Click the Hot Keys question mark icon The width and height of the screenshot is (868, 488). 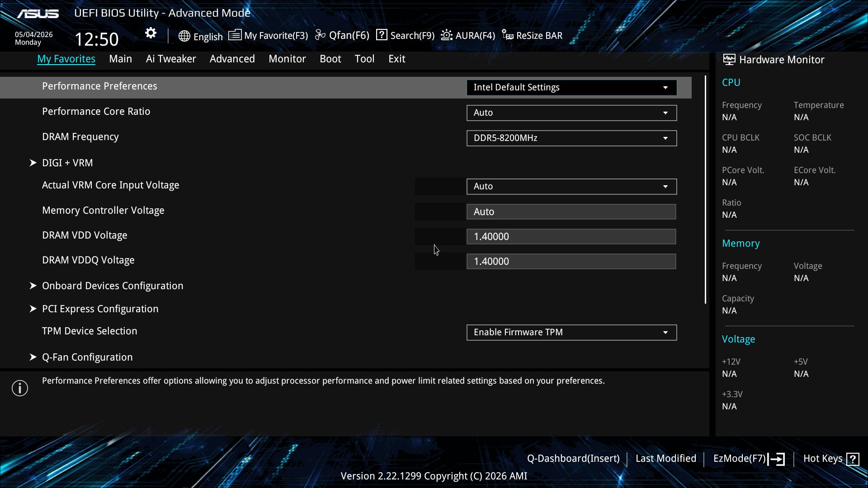(853, 459)
